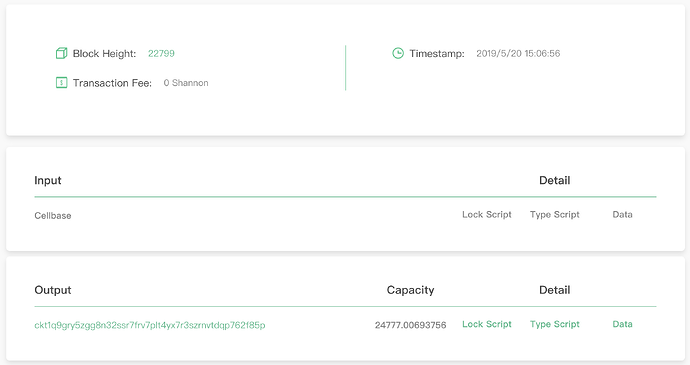Click the Transaction Fee label
This screenshot has width=690, height=365.
tap(112, 83)
